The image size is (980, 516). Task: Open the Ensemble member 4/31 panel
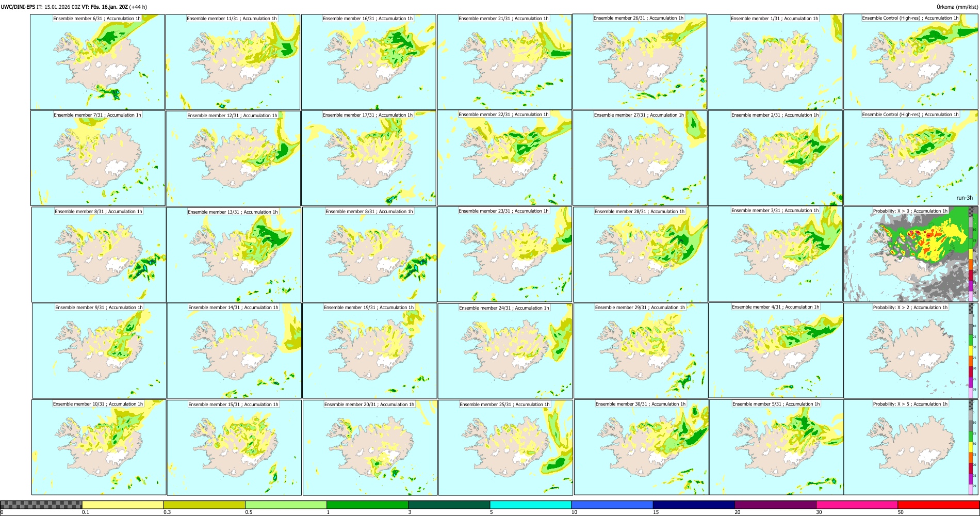(x=776, y=350)
